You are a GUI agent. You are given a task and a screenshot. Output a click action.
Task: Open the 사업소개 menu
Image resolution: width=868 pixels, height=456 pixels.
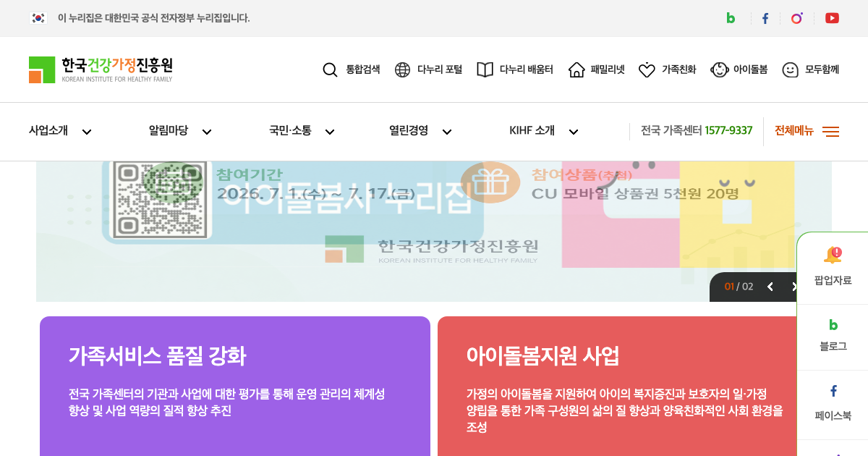tap(48, 131)
